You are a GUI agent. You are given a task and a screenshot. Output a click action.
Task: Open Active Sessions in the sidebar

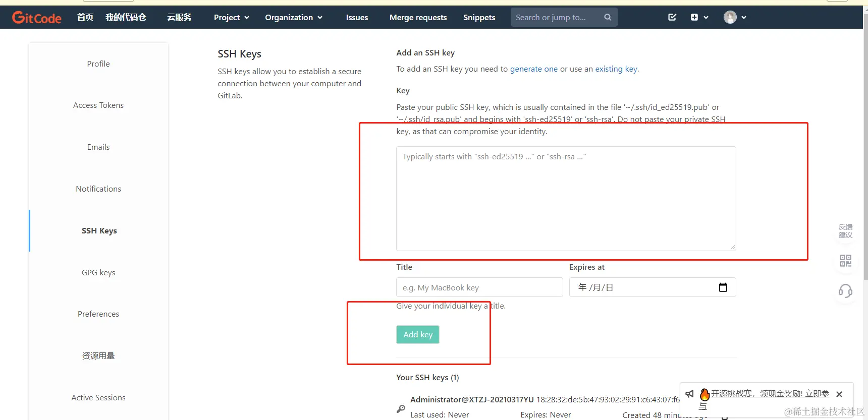click(x=98, y=398)
